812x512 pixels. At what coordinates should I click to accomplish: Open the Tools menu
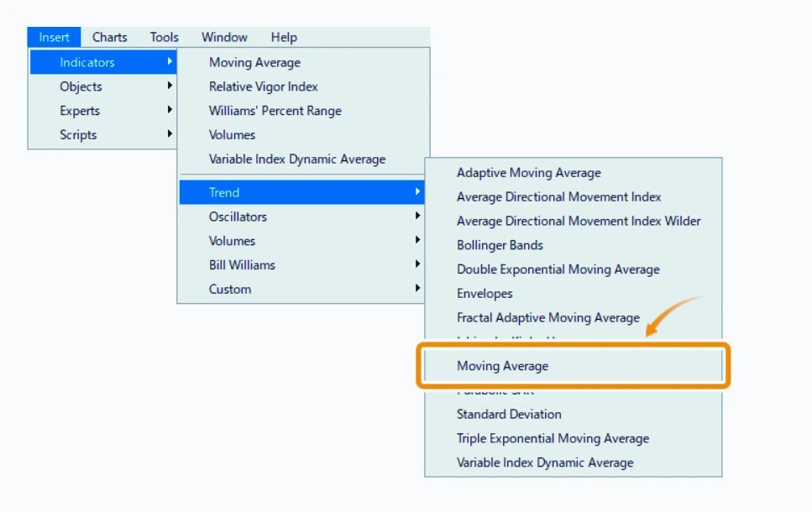[x=164, y=37]
